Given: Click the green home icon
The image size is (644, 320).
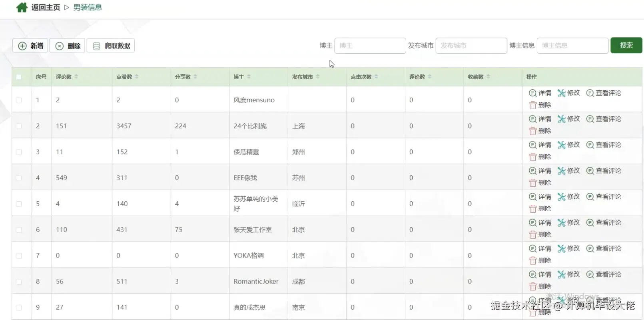Looking at the screenshot, I should click(22, 7).
